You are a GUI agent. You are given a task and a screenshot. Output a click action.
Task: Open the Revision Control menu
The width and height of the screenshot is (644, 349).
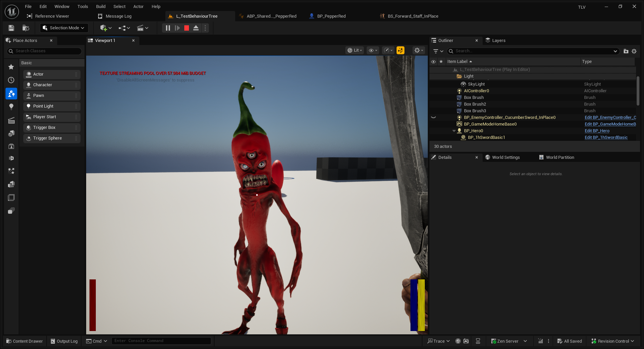point(613,341)
